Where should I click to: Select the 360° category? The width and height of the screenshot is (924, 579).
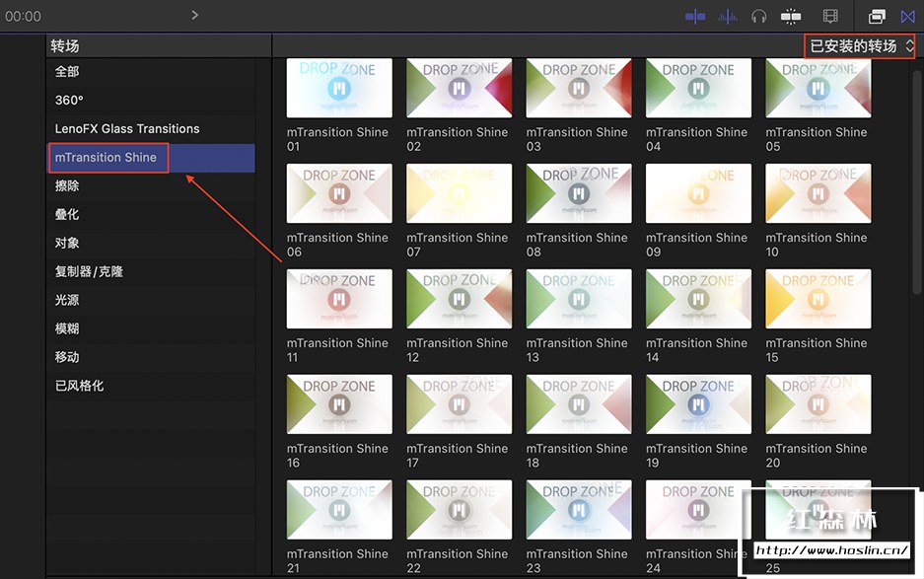tap(151, 101)
